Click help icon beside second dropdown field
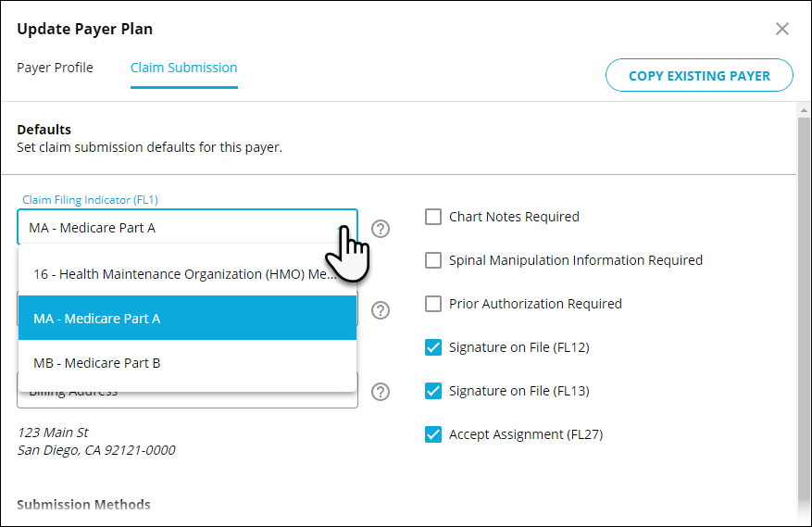 pyautogui.click(x=381, y=310)
